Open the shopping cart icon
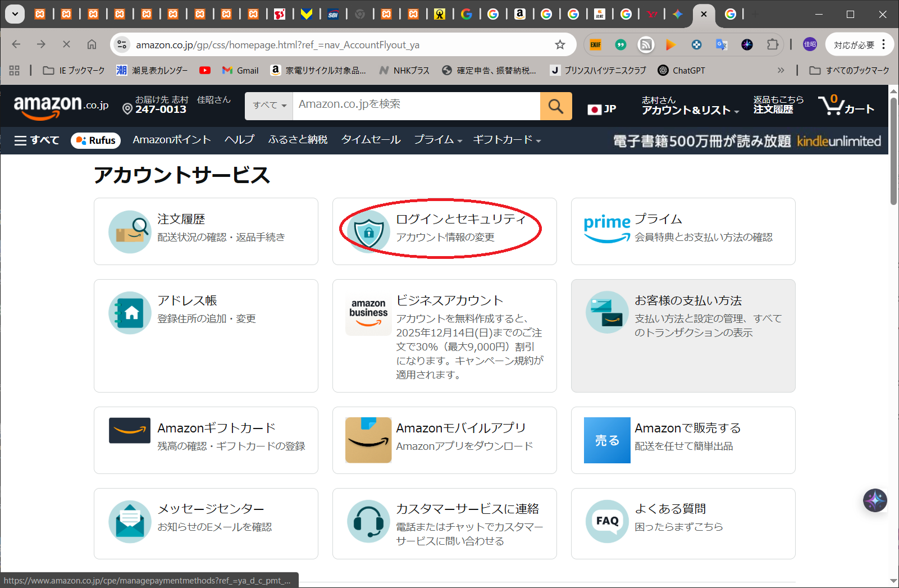 click(830, 106)
